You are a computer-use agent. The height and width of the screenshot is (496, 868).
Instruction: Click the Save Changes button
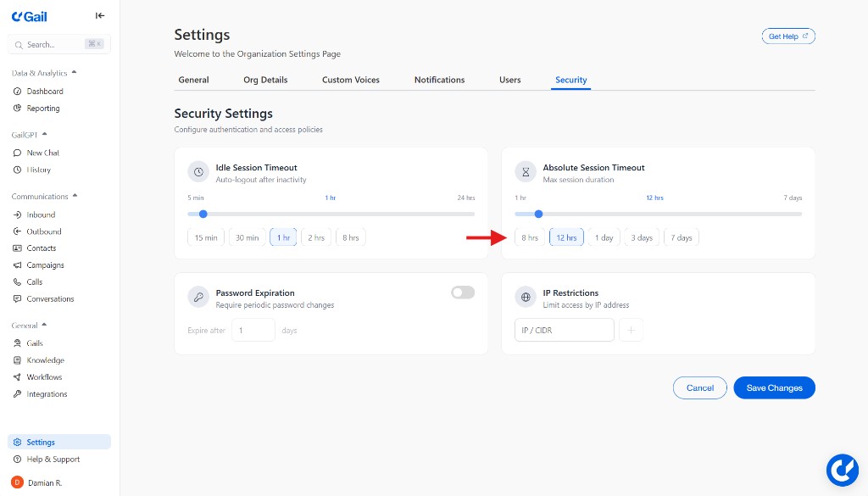[x=774, y=387]
